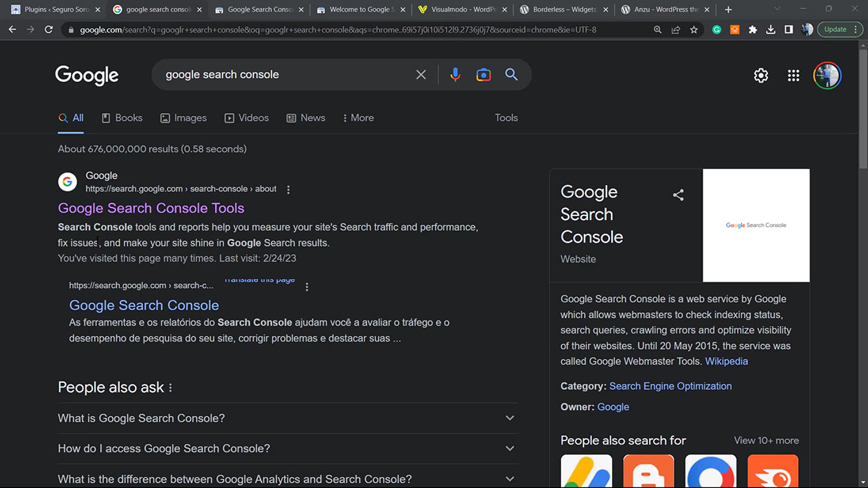Open the Extensions puzzle piece menu
Viewport: 868px width, 488px height.
[753, 29]
